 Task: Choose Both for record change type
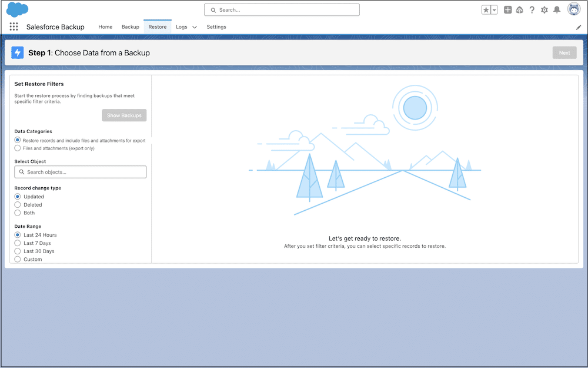[x=17, y=213]
